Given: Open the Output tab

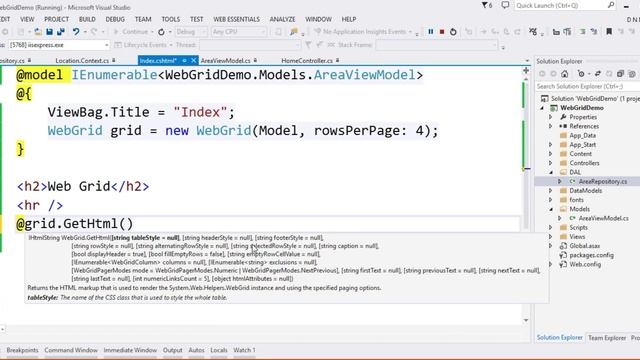Looking at the screenshot, I should point(173,350).
